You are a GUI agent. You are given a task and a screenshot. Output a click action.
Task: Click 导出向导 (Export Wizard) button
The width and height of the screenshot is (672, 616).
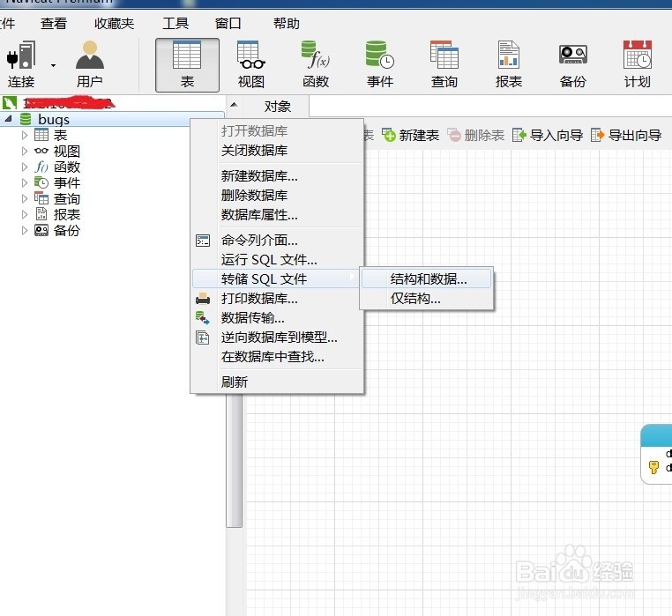[626, 136]
